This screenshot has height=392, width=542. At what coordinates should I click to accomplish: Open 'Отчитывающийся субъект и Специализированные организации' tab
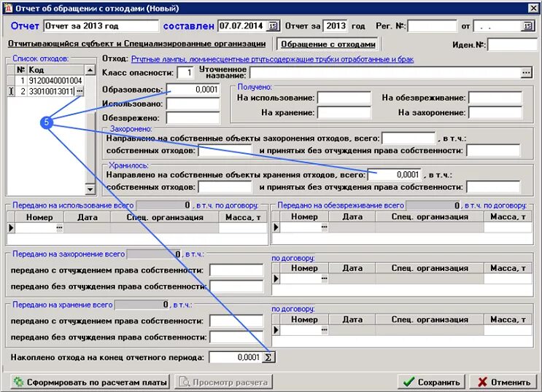[x=137, y=44]
